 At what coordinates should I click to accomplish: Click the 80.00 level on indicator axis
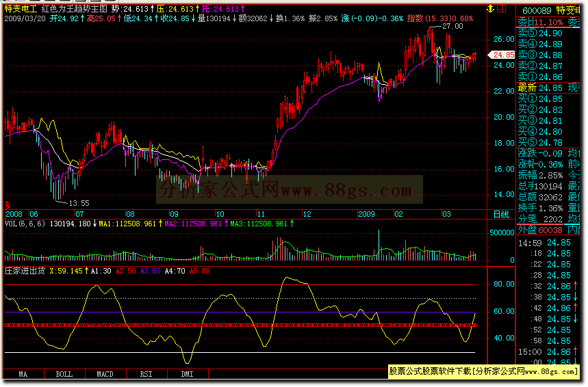(504, 284)
